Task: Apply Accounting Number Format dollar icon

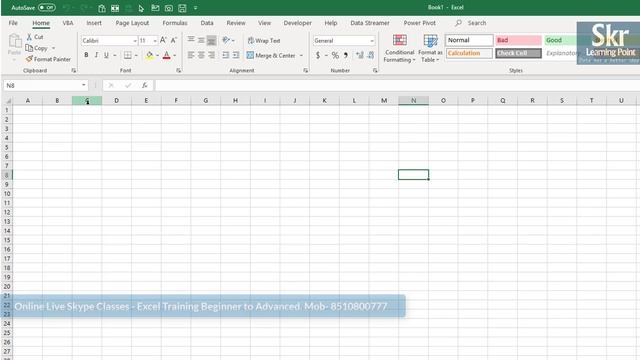Action: [x=318, y=55]
